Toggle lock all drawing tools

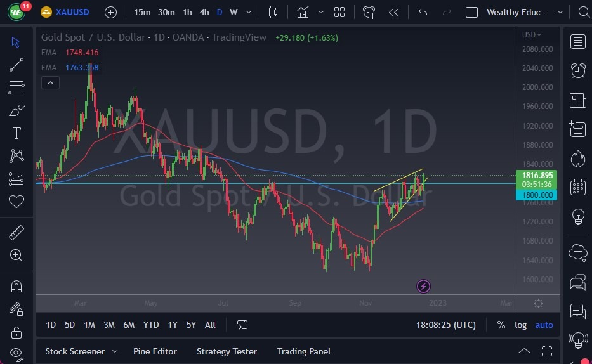pos(16,332)
